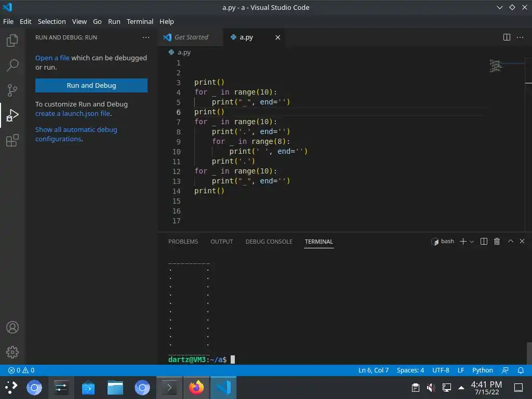Click line number 9 in gutter
The image size is (532, 399).
tap(179, 141)
